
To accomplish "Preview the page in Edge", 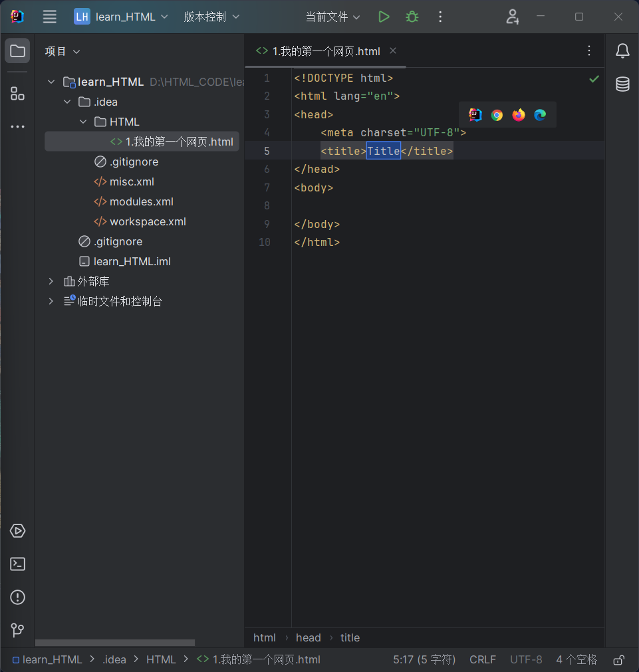I will pos(539,114).
